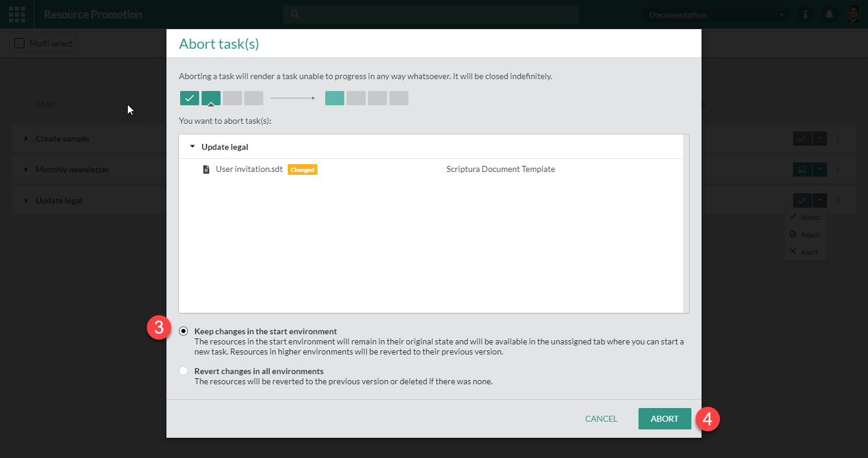Click the CANCEL button
This screenshot has width=868, height=458.
pyautogui.click(x=601, y=419)
